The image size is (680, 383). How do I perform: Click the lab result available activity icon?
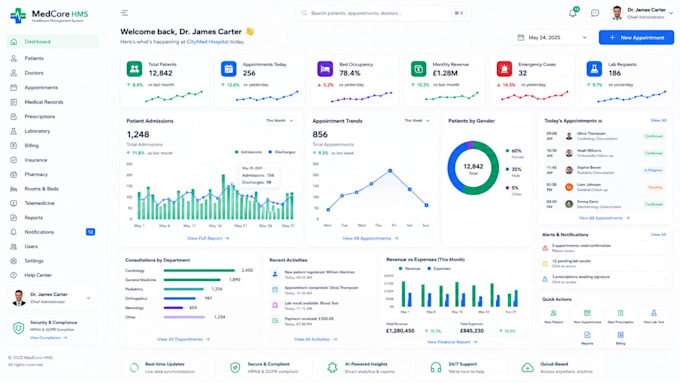[275, 305]
